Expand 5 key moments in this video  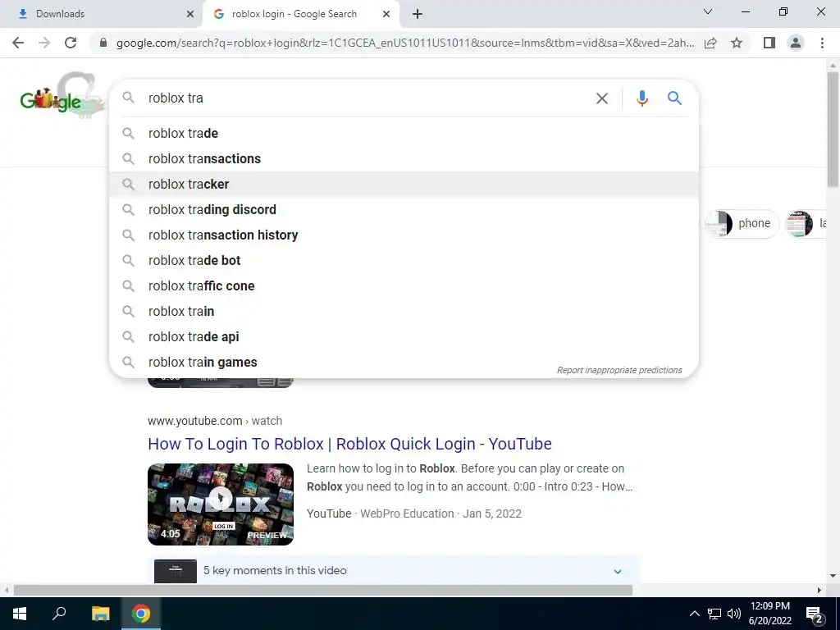coord(395,571)
